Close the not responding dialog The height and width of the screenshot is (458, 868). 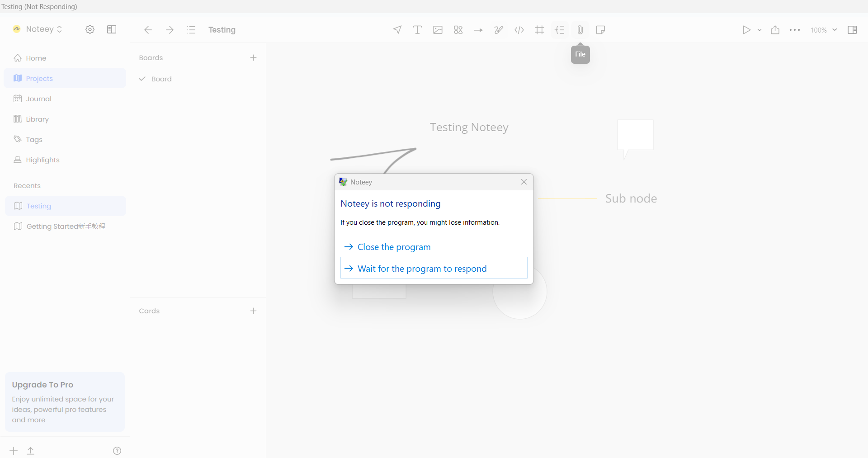[x=524, y=182]
